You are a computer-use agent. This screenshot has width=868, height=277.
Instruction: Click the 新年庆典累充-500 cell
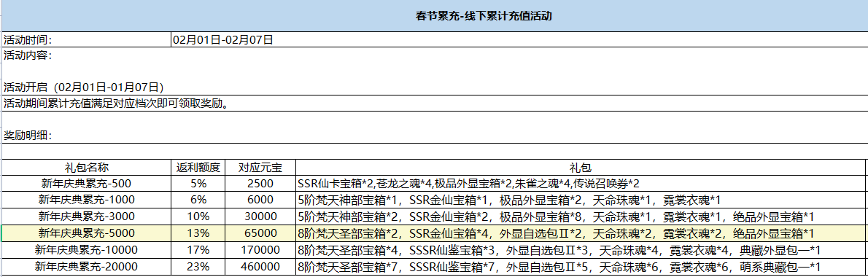tap(86, 183)
